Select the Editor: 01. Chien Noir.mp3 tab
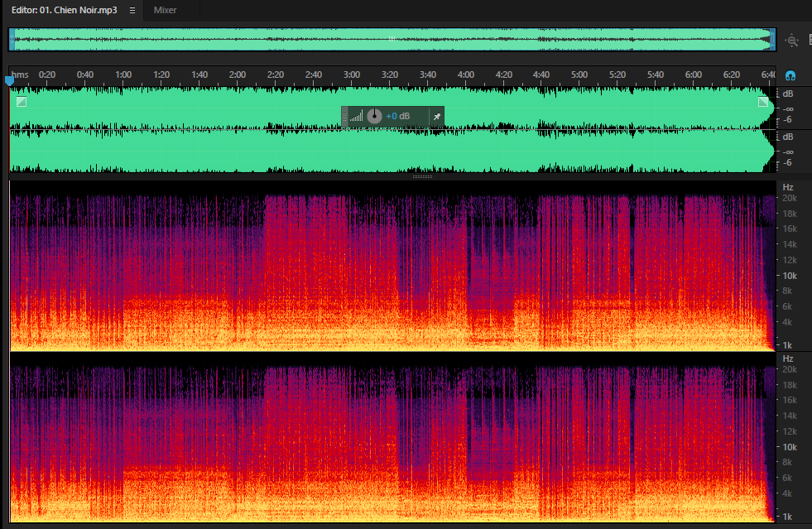Viewport: 812px width, 529px height. point(65,11)
